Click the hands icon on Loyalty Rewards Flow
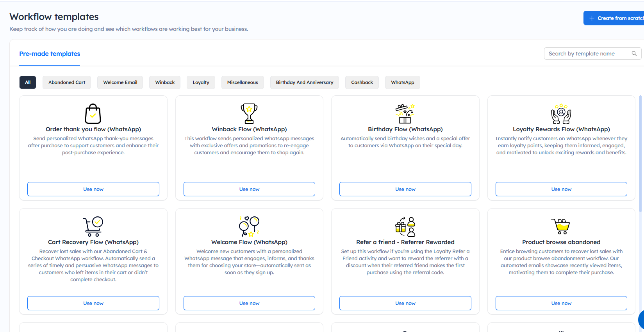This screenshot has height=332, width=644. coord(561,114)
